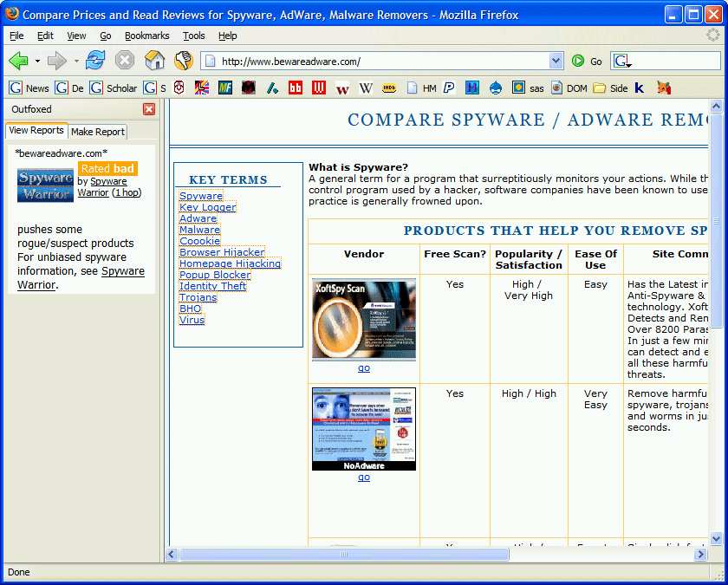Open the Browser Hijacker key term link
Viewport: 728px width, 585px height.
tap(222, 252)
